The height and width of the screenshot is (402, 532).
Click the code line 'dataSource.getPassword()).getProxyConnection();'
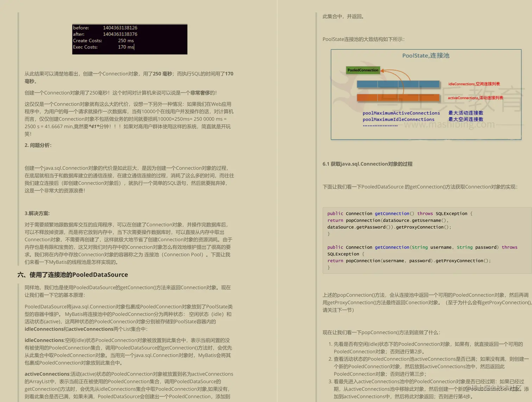389,227
